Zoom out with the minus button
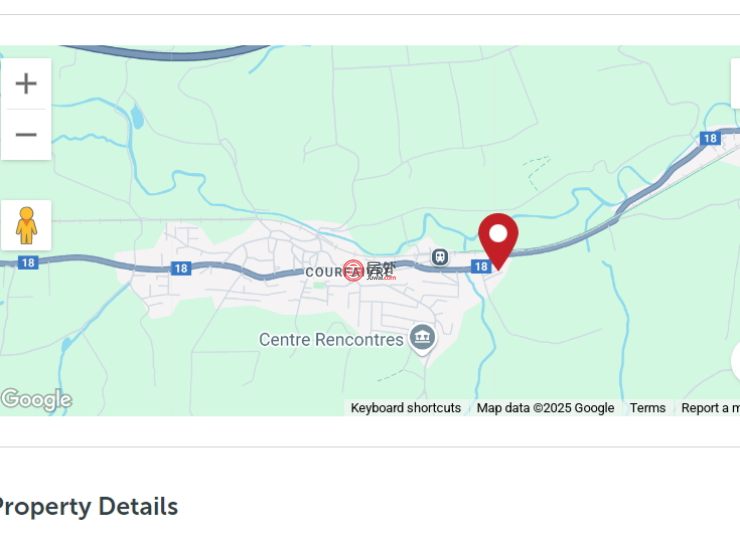The width and height of the screenshot is (740, 540). 26,135
